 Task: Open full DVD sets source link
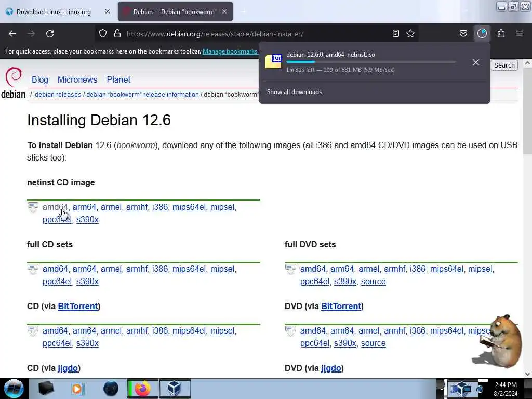coord(373,281)
